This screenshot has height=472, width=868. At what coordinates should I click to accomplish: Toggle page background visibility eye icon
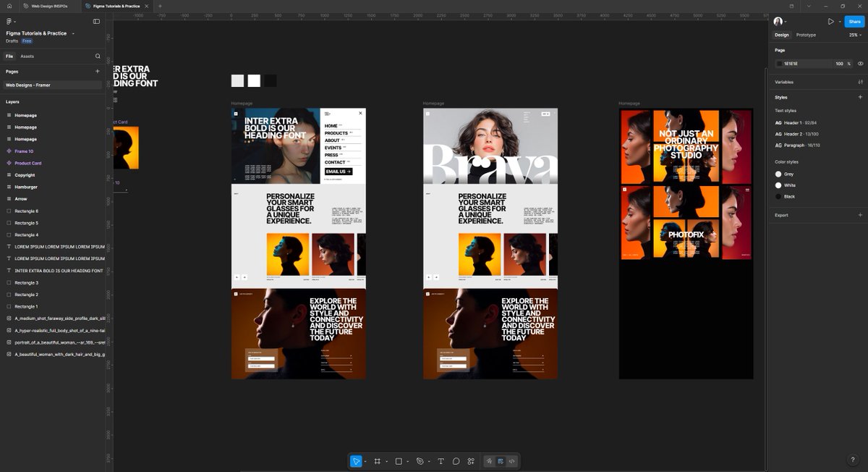point(860,64)
